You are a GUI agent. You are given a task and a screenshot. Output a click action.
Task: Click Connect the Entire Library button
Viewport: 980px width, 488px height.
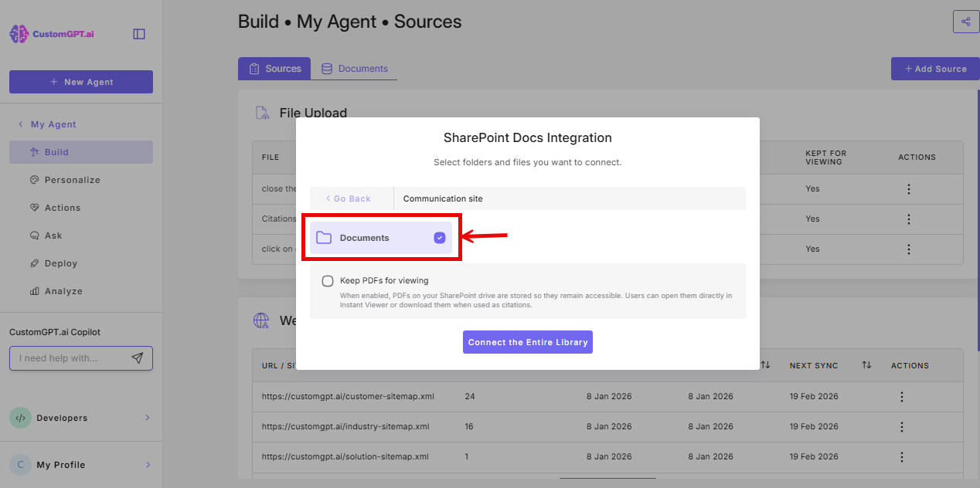click(x=528, y=342)
